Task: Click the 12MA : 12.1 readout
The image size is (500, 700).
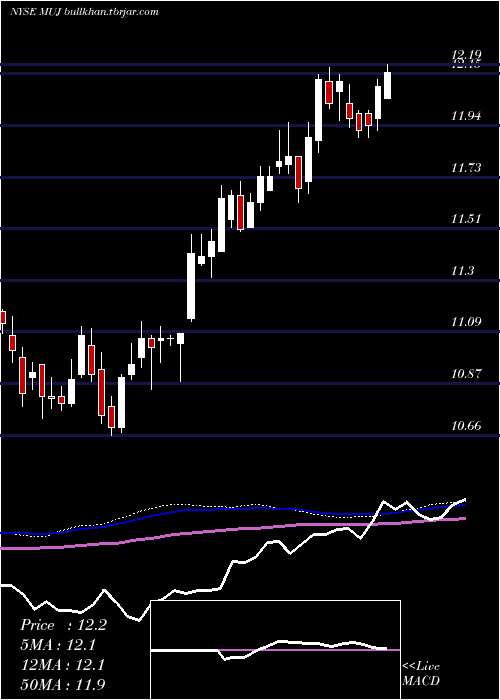Action: pyautogui.click(x=62, y=665)
